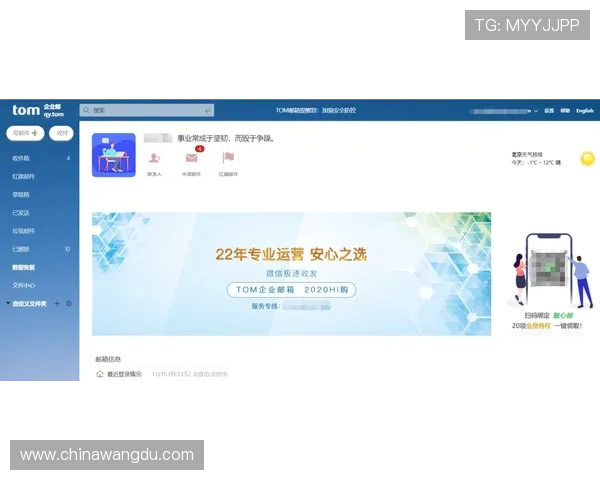Collapse the 自定义文件夹 custom folders arrow
Viewport: 600px width, 480px height.
(x=8, y=303)
